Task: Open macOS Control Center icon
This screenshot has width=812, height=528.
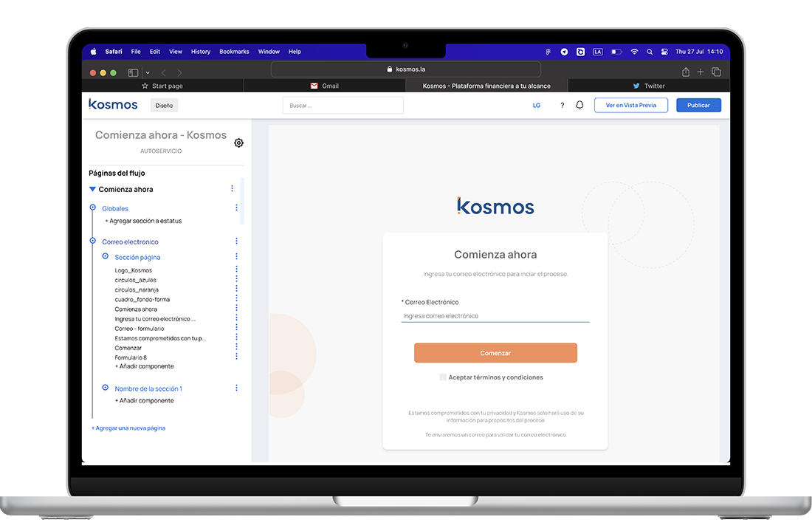Action: (x=664, y=52)
